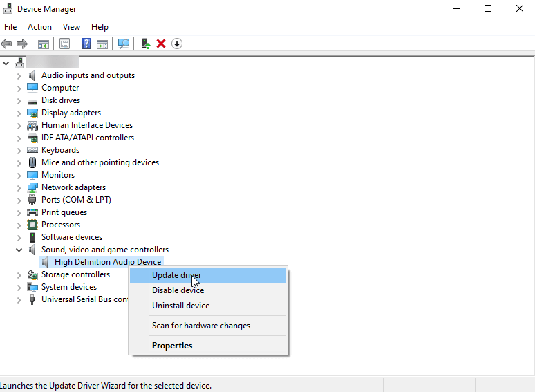Click the Update device driver toolbar icon
Screen dimensions: 535x392
pyautogui.click(x=145, y=44)
